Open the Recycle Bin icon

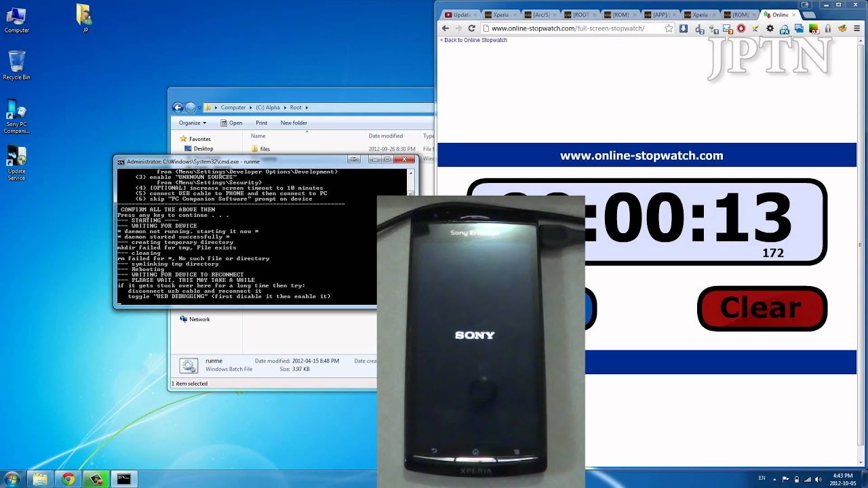coord(16,66)
